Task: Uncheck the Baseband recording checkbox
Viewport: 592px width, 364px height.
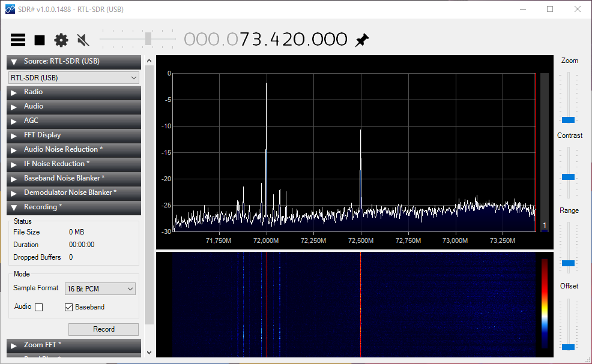Action: coord(69,307)
